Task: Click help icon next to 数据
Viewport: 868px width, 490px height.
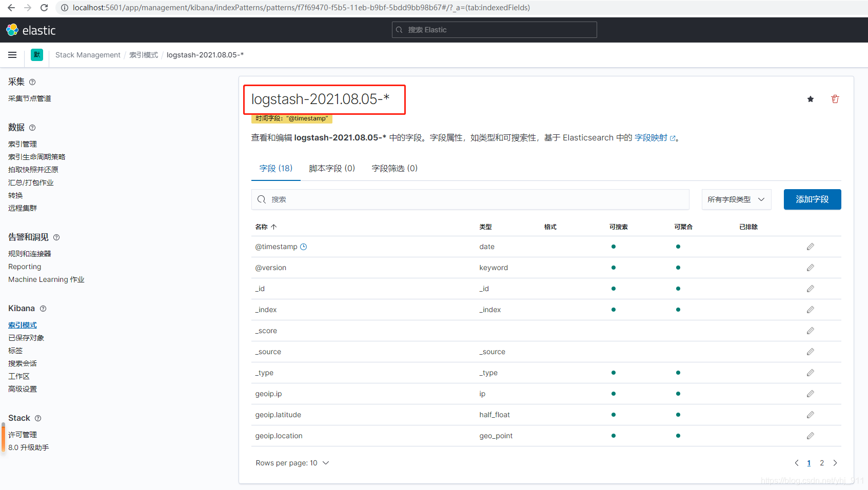Action: tap(32, 128)
